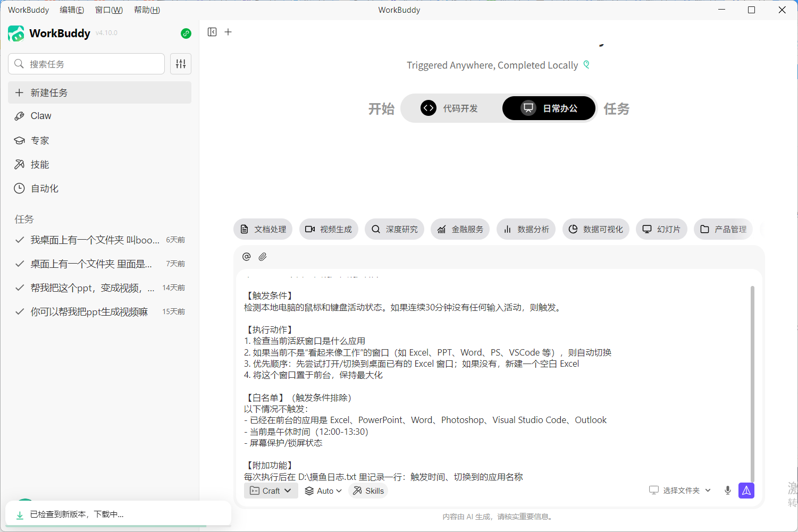Select the 深度研究 chip
Viewport: 798px width, 532px height.
(x=394, y=229)
